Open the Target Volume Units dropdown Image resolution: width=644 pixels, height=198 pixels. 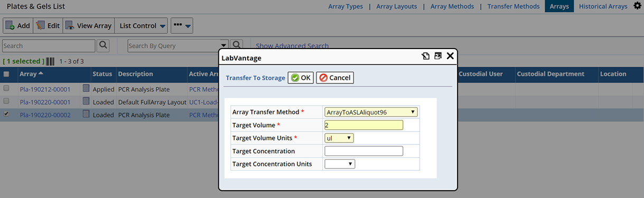click(x=339, y=138)
